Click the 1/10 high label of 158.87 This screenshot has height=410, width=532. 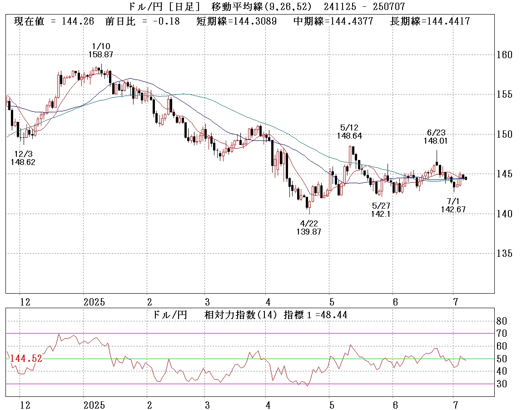pyautogui.click(x=100, y=50)
